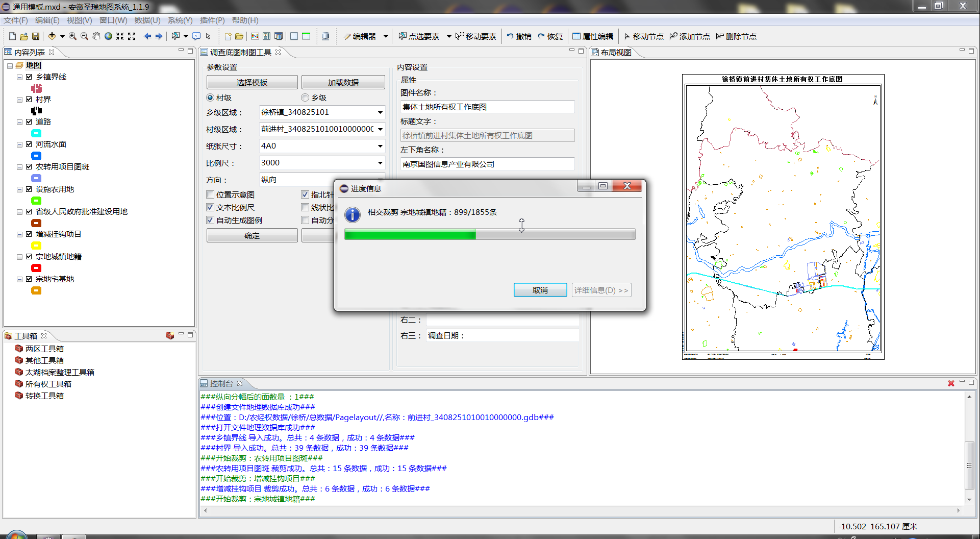This screenshot has height=539, width=980.
Task: Open the 比例尺 3000 dropdown
Action: (x=380, y=163)
